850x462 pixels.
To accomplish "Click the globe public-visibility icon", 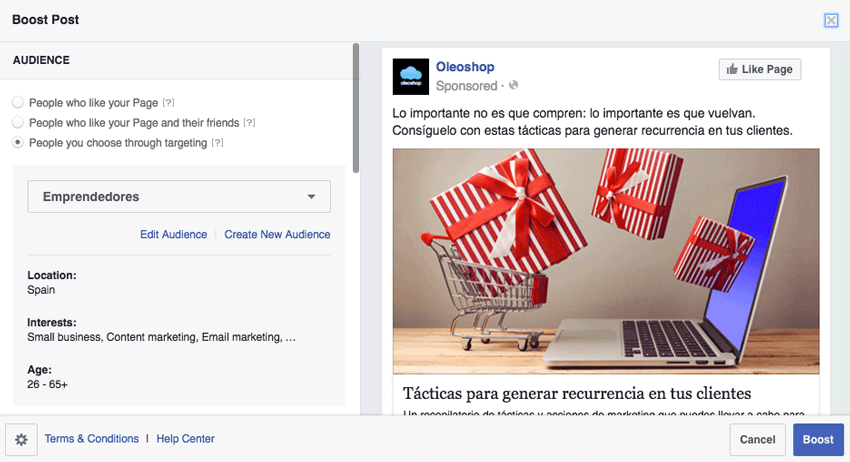I will click(x=513, y=85).
